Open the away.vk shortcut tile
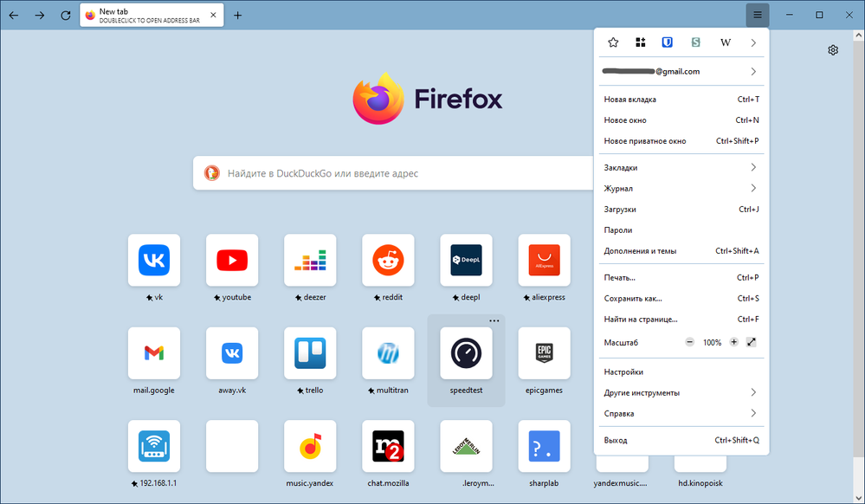Image resolution: width=865 pixels, height=504 pixels. pos(232,353)
